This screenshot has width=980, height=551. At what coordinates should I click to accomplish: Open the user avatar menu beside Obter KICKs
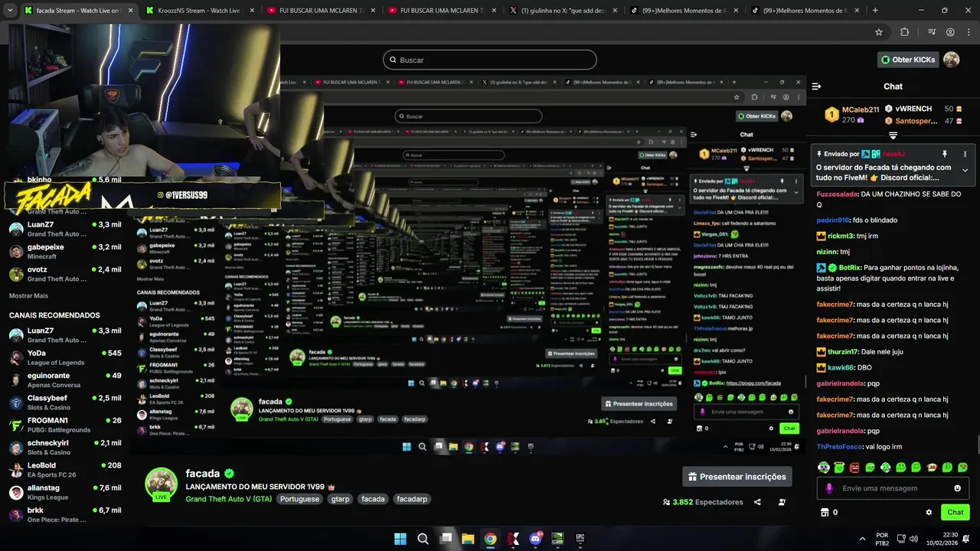click(x=952, y=60)
